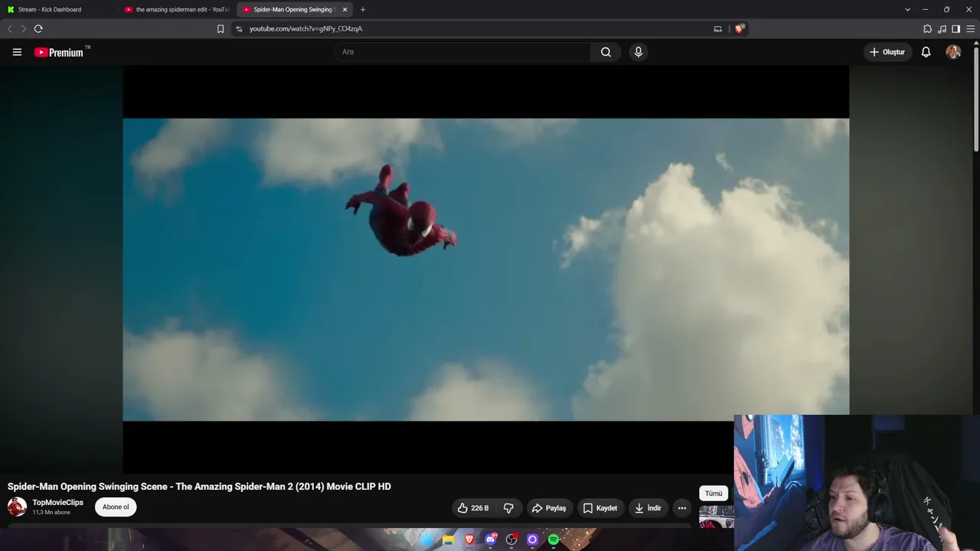Open Brave Shields icon
980x551 pixels.
740,28
